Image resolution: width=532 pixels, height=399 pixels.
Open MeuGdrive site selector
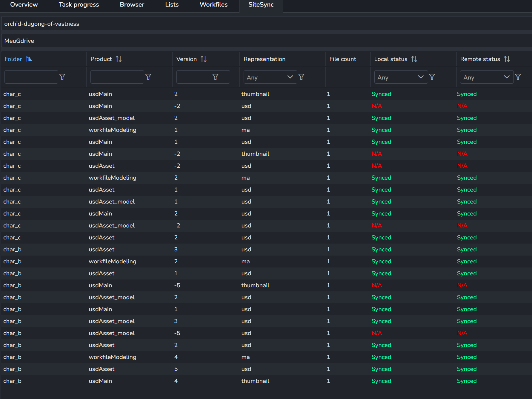pos(267,41)
